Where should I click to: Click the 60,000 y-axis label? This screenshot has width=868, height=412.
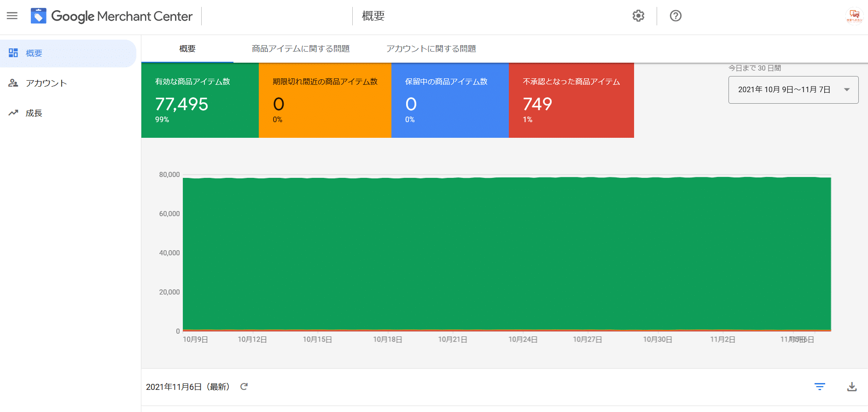point(169,214)
